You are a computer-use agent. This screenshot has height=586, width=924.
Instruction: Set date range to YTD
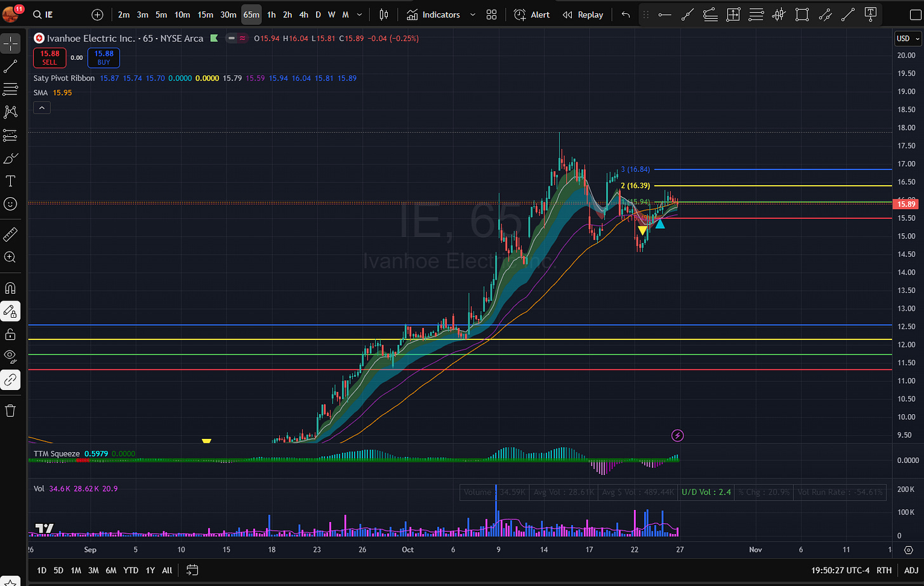131,570
